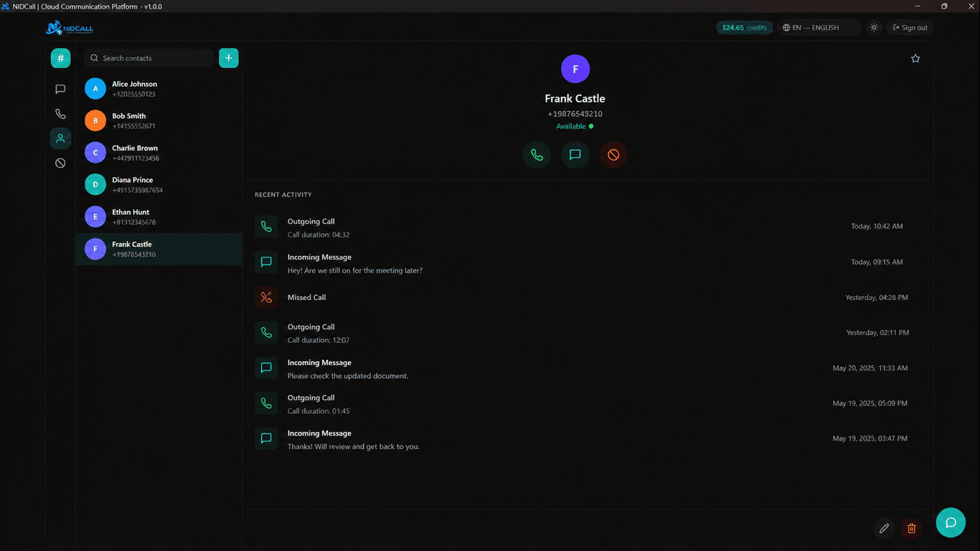Click the 'May 20, 2025, 11:33 AM' timestamp
The image size is (980, 551).
click(x=870, y=368)
